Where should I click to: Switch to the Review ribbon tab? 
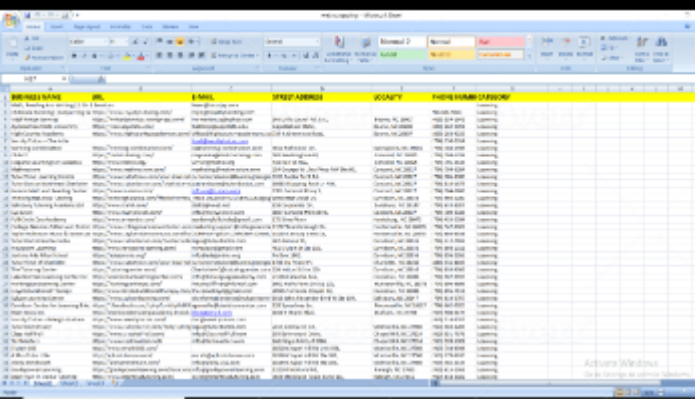click(170, 27)
